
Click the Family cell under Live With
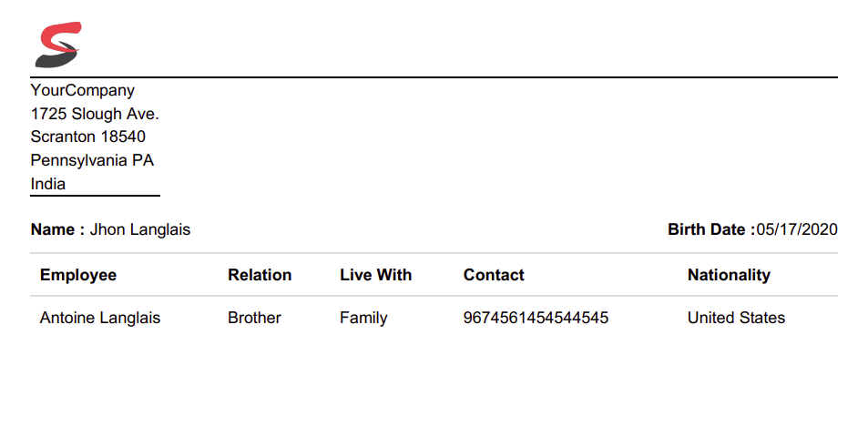tap(363, 318)
